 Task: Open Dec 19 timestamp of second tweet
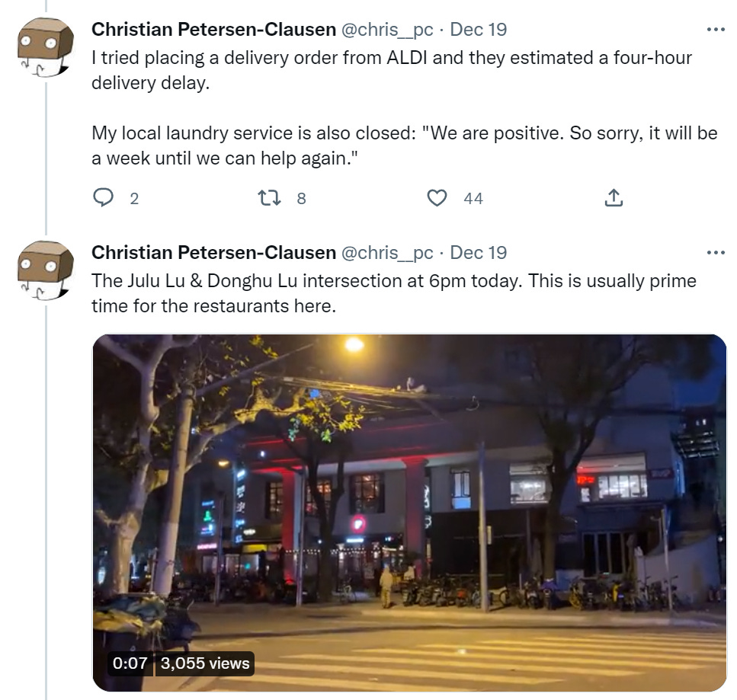(x=479, y=253)
